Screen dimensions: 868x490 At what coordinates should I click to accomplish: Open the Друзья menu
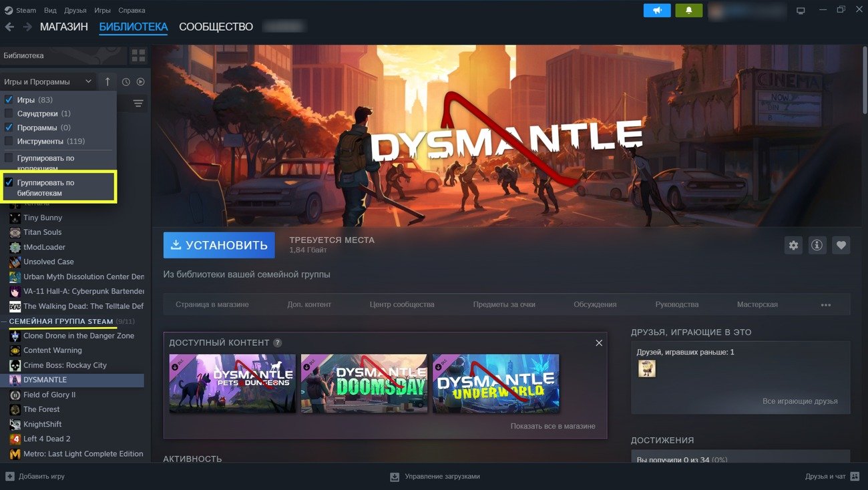coord(75,10)
